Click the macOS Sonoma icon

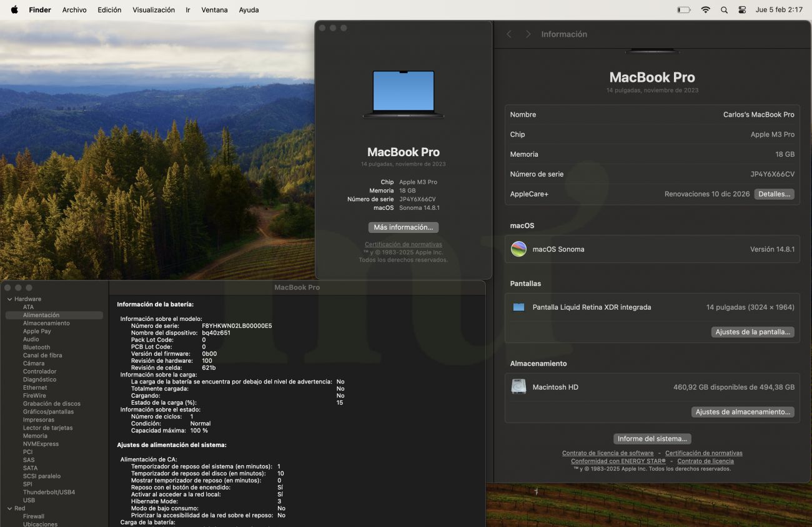[518, 249]
